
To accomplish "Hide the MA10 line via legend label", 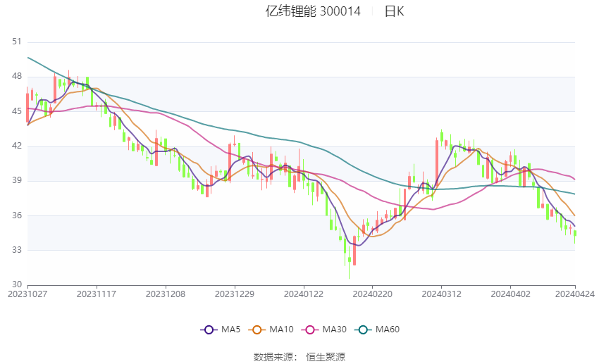I will 282,330.
